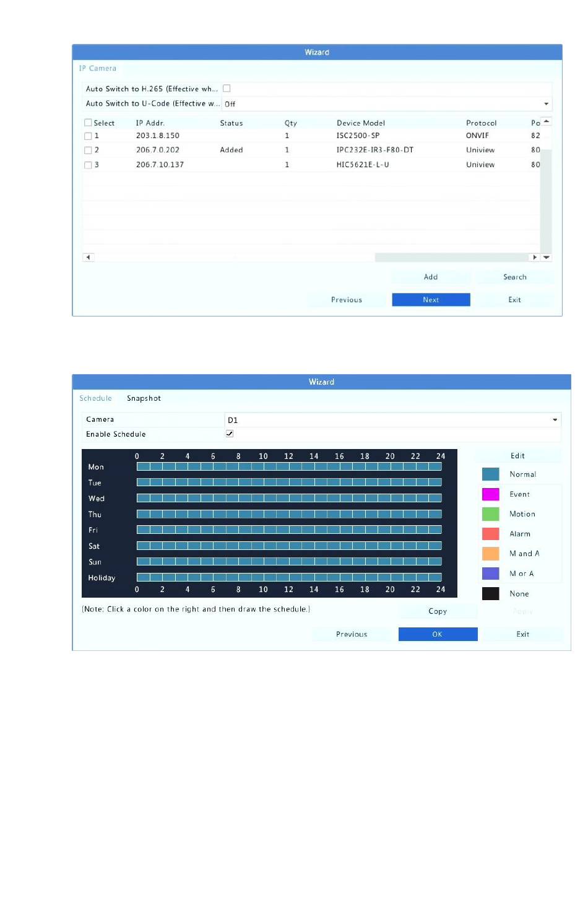Click the Monday schedule timeline bar
The width and height of the screenshot is (588, 903).
pyautogui.click(x=288, y=466)
